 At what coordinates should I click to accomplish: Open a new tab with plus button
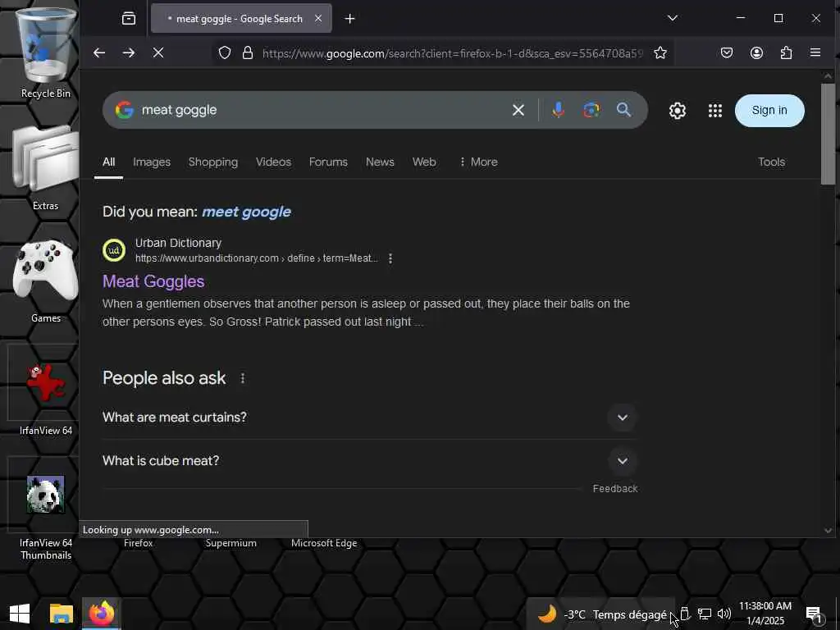click(x=349, y=19)
